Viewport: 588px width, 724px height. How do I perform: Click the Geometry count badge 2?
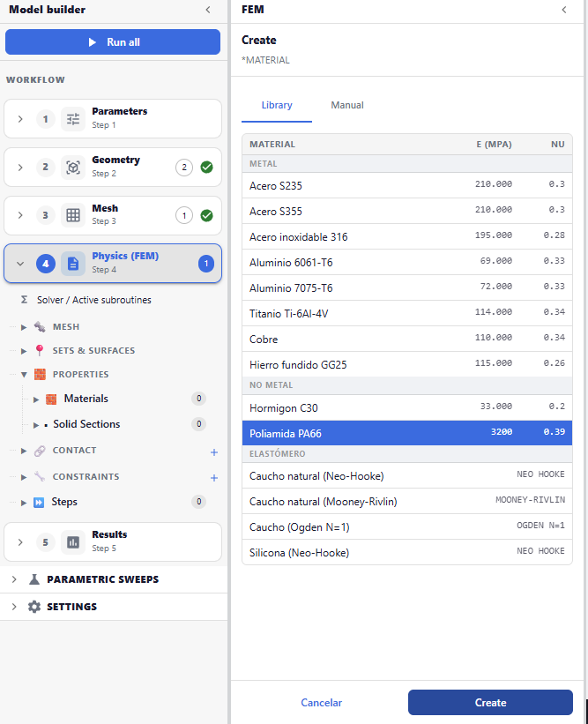point(184,168)
